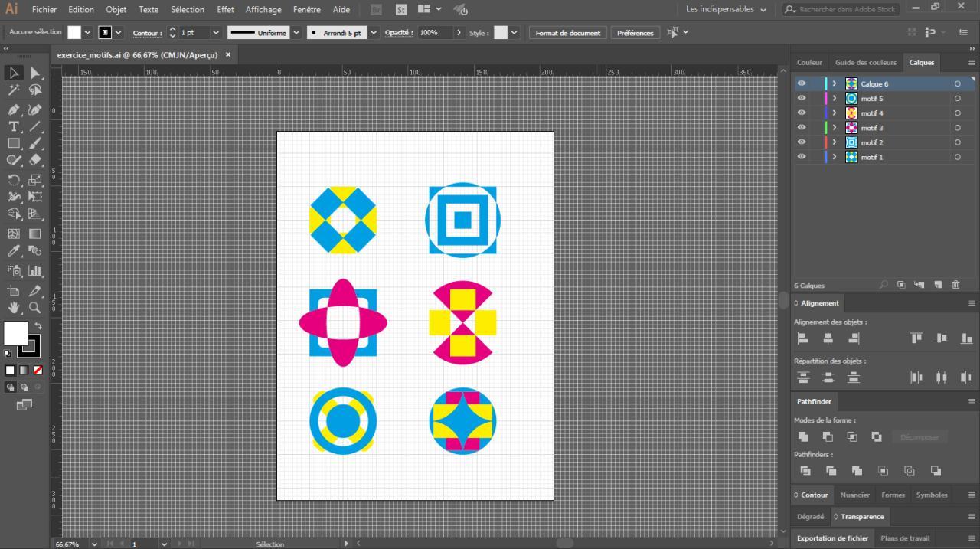Select the Type (T) tool
This screenshot has width=980, height=549.
tap(14, 126)
